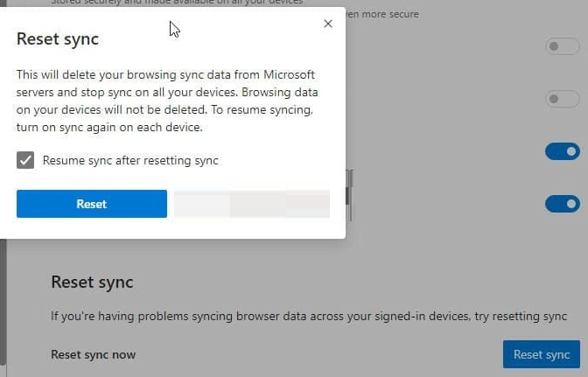Switch off the lowest blue sync toggle
The height and width of the screenshot is (377, 588).
tap(562, 204)
